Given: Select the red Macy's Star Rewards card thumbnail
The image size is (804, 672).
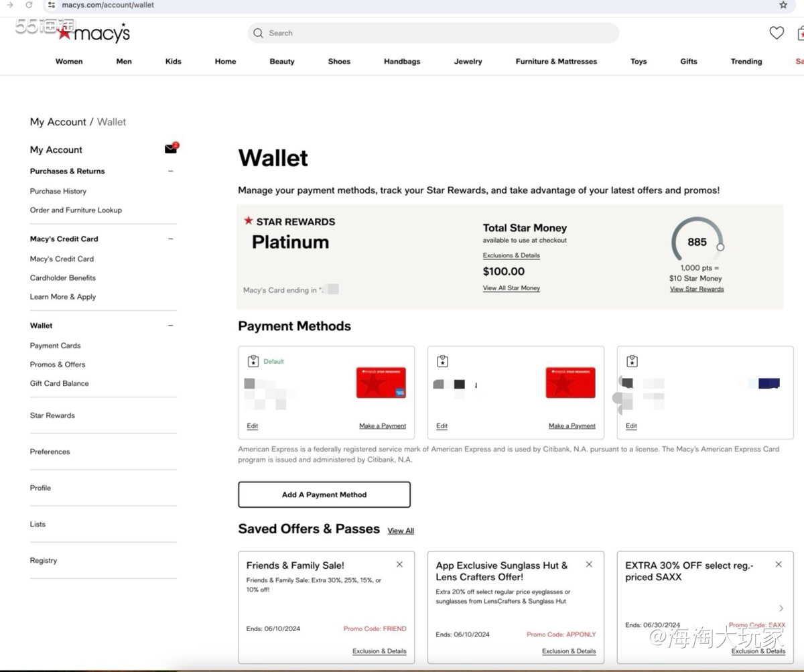Looking at the screenshot, I should [381, 383].
